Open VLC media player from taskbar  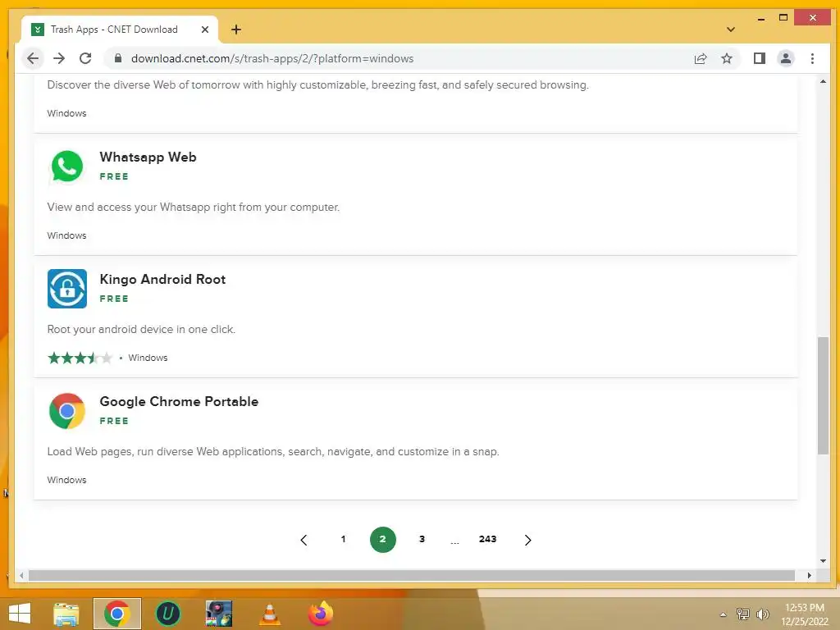click(269, 614)
